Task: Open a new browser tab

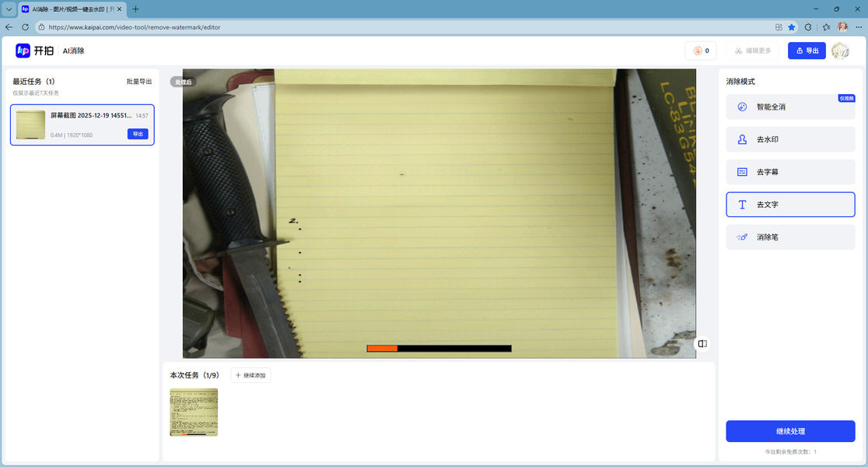Action: point(136,9)
